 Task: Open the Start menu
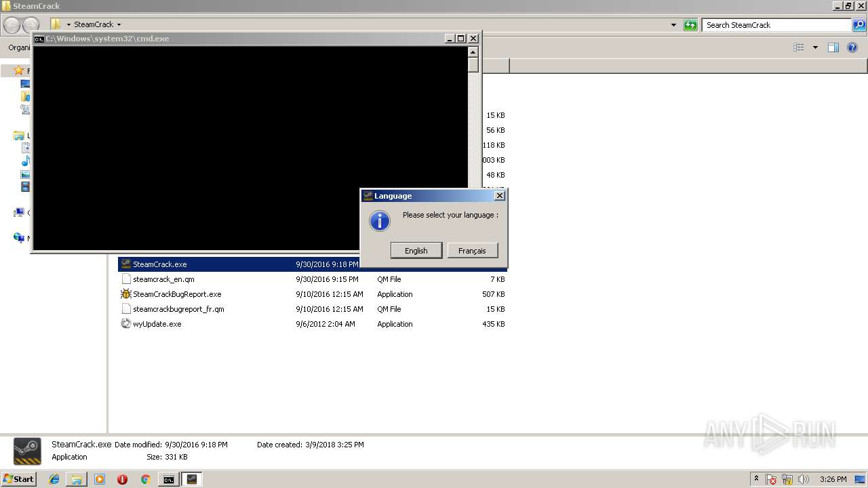click(x=18, y=479)
